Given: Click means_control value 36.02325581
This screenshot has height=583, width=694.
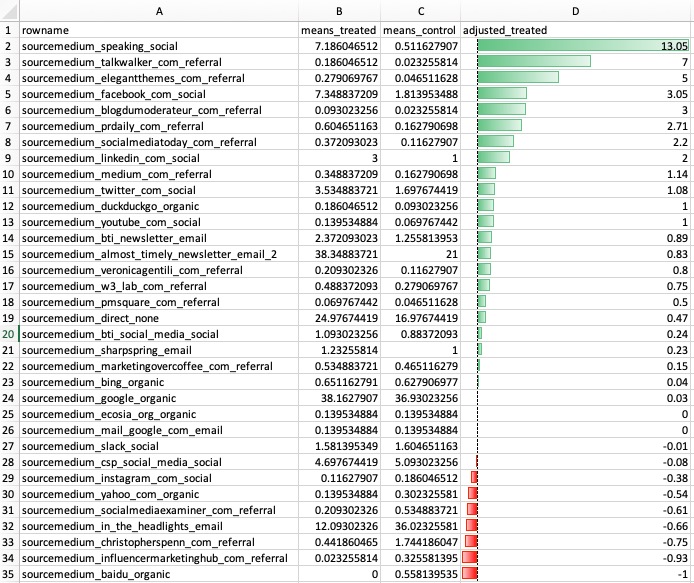Looking at the screenshot, I should (x=420, y=526).
